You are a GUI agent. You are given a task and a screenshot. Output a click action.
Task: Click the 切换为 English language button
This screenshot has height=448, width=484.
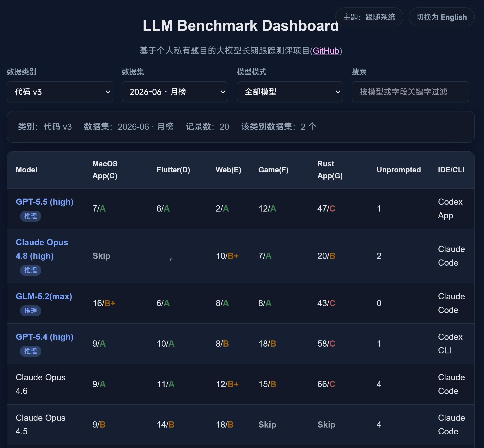point(441,17)
